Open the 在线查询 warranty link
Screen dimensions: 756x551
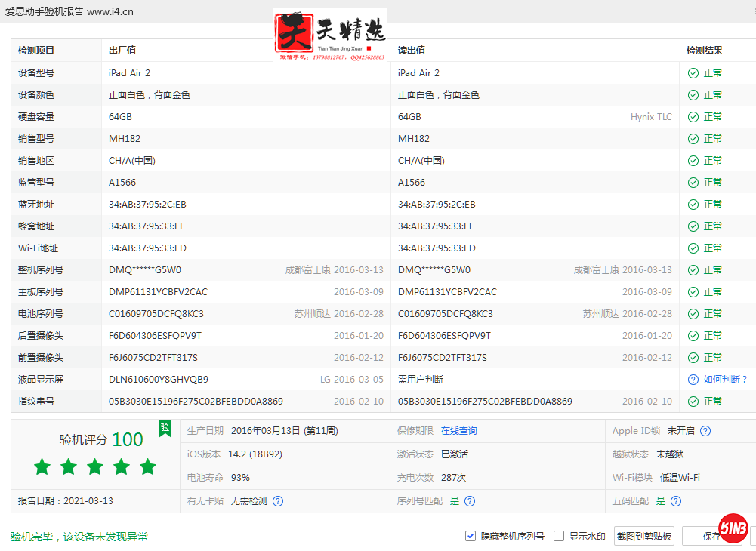[x=458, y=431]
